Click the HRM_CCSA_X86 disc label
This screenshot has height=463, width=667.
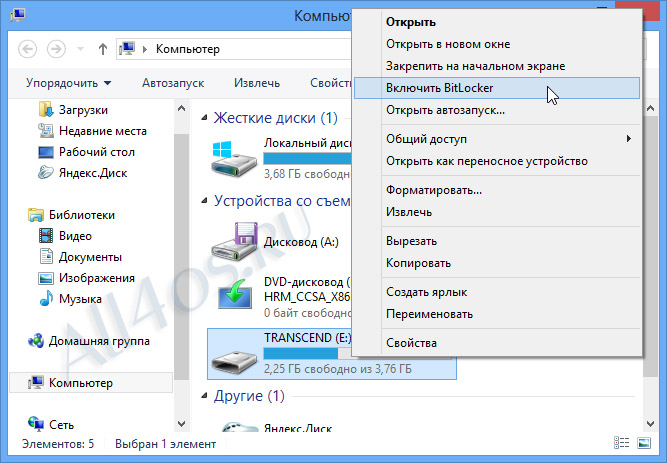tap(307, 297)
